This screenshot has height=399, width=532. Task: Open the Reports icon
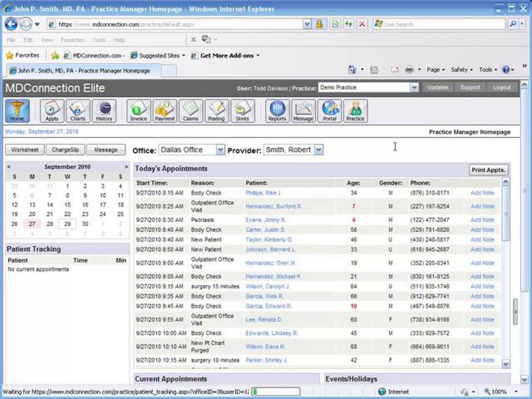coord(277,111)
